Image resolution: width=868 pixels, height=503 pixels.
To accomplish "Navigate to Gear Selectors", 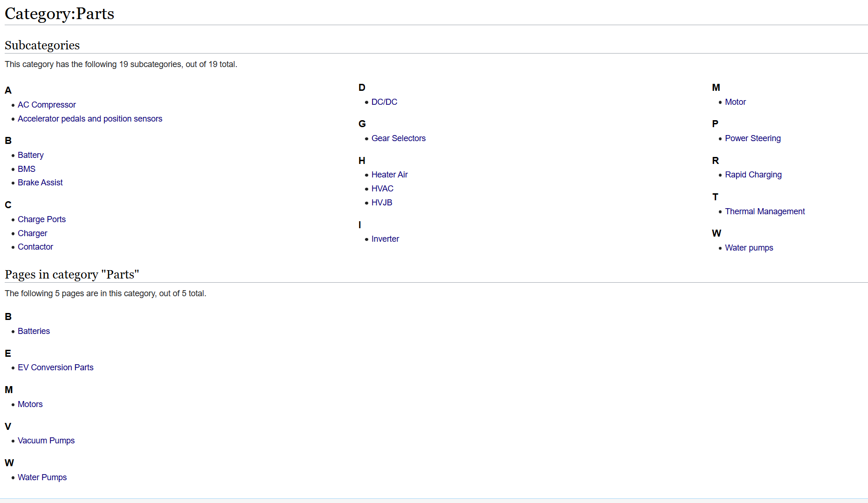I will [398, 138].
